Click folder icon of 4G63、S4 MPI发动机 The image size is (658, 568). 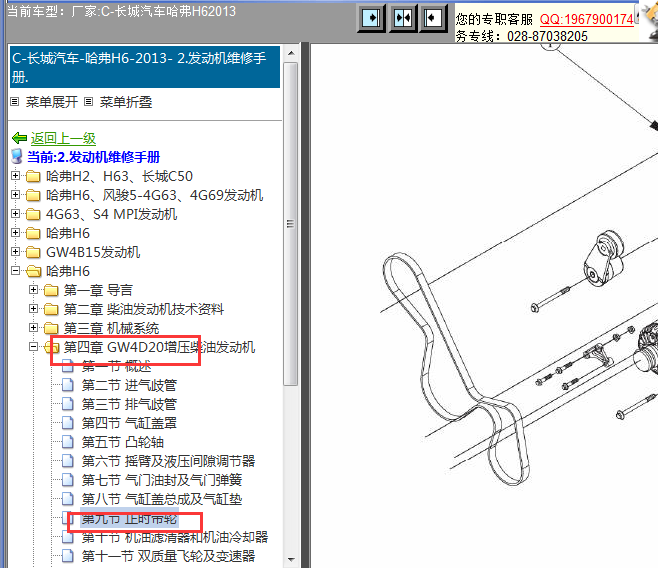click(x=33, y=214)
